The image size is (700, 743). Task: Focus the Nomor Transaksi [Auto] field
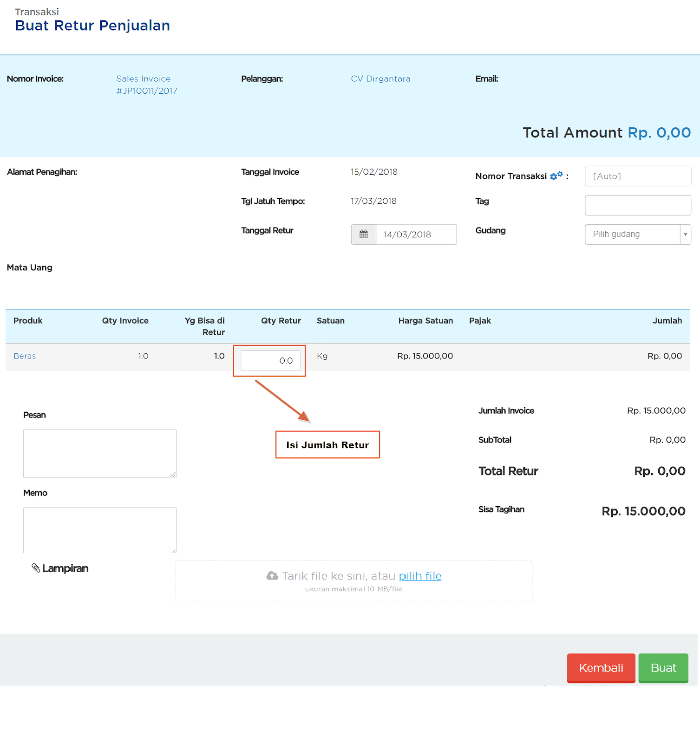click(x=638, y=176)
